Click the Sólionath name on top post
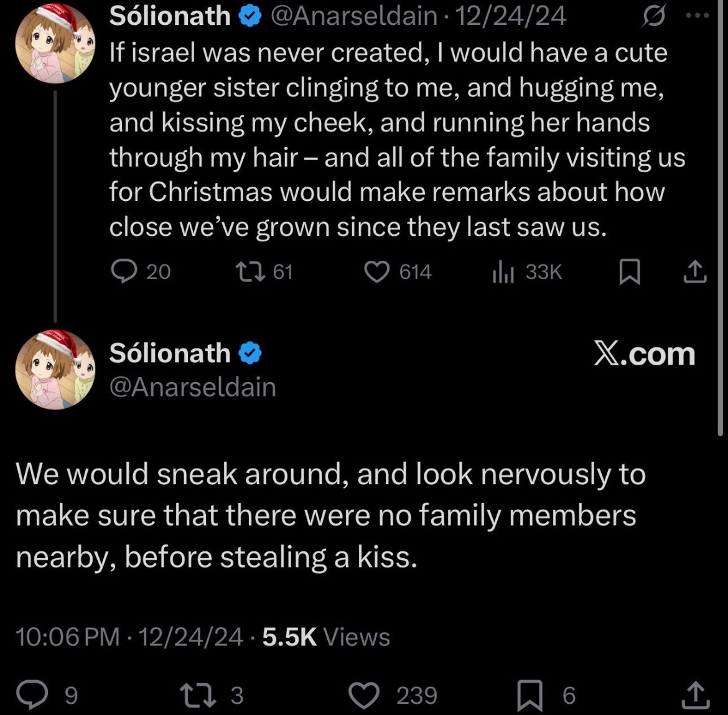Image resolution: width=728 pixels, height=715 pixels. coord(169,16)
